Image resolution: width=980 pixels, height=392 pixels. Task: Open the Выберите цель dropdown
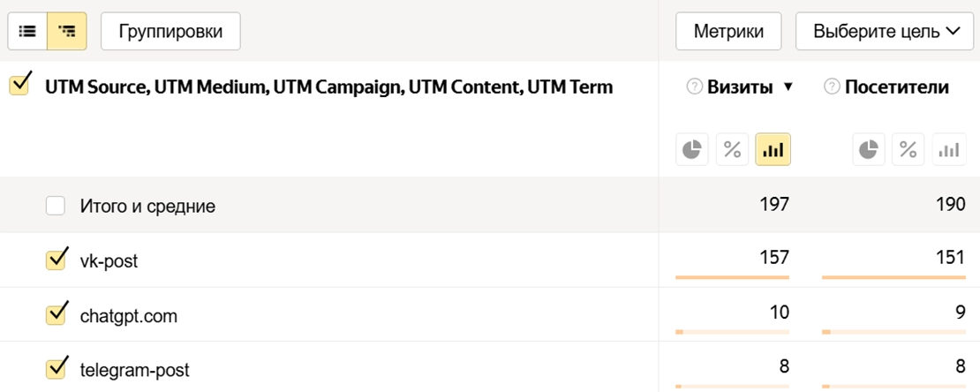coord(886,32)
